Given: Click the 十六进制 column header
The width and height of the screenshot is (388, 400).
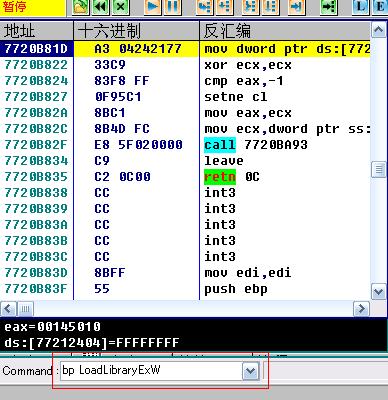Looking at the screenshot, I should click(x=136, y=31).
